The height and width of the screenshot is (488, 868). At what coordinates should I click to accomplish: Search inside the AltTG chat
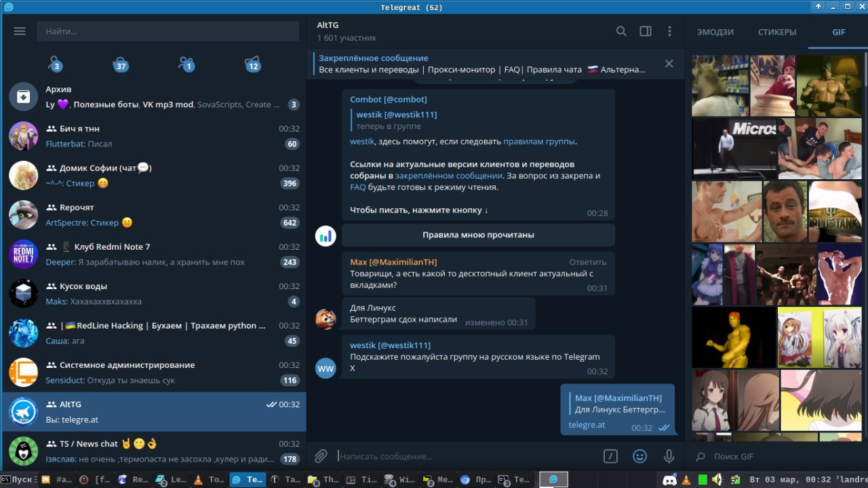[621, 31]
